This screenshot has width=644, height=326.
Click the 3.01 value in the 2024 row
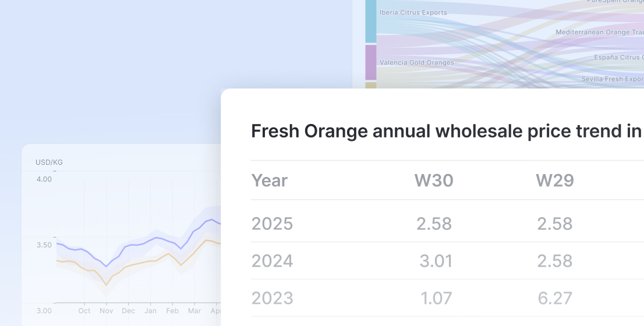click(x=436, y=261)
